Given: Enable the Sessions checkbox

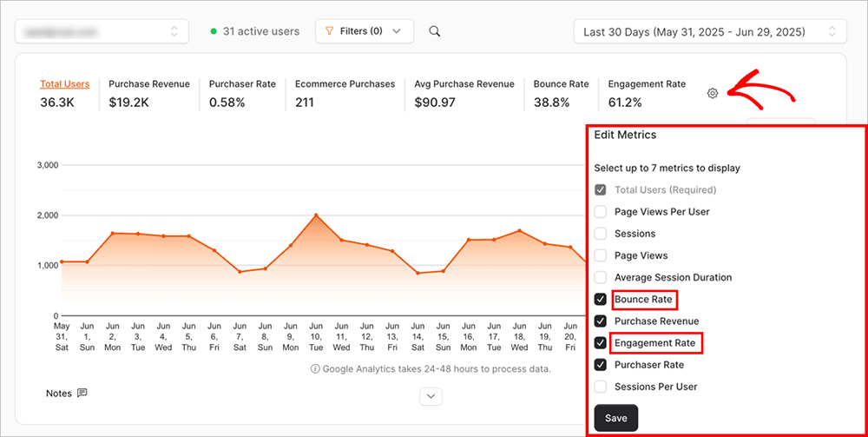Looking at the screenshot, I should click(x=600, y=234).
